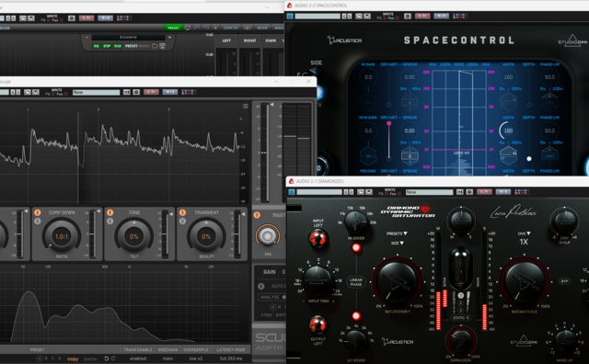
Task: Open Oversample 'low x2' selector
Action: click(196, 358)
